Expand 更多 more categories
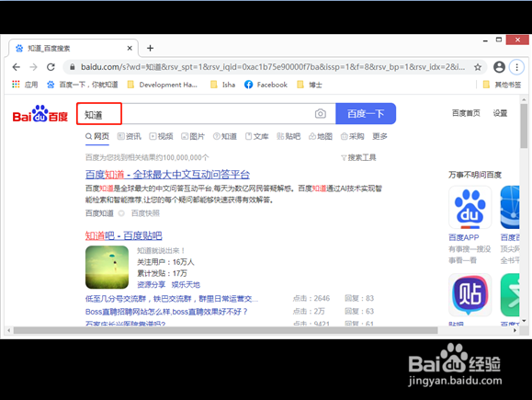The image size is (532, 400). [x=379, y=136]
